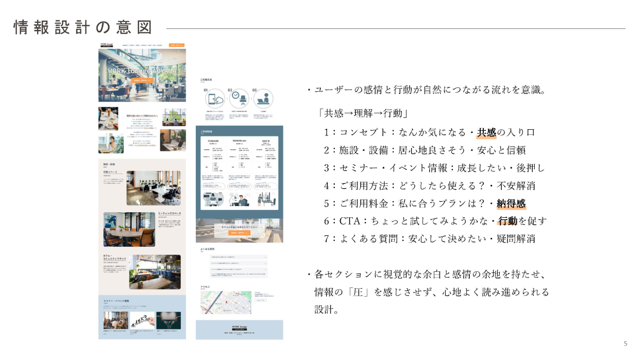Click the orange inquiry button in the CTA banner

240,233
